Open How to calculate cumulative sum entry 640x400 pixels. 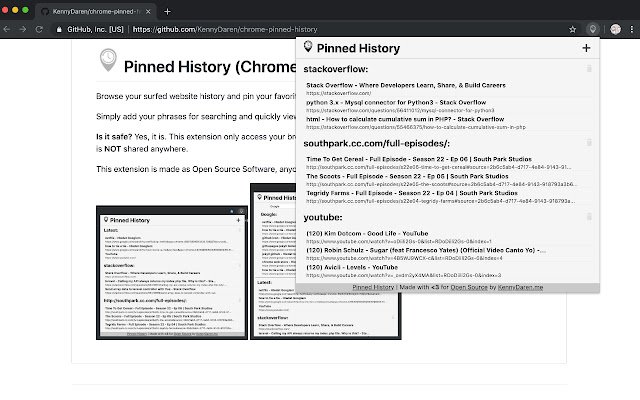[405, 119]
